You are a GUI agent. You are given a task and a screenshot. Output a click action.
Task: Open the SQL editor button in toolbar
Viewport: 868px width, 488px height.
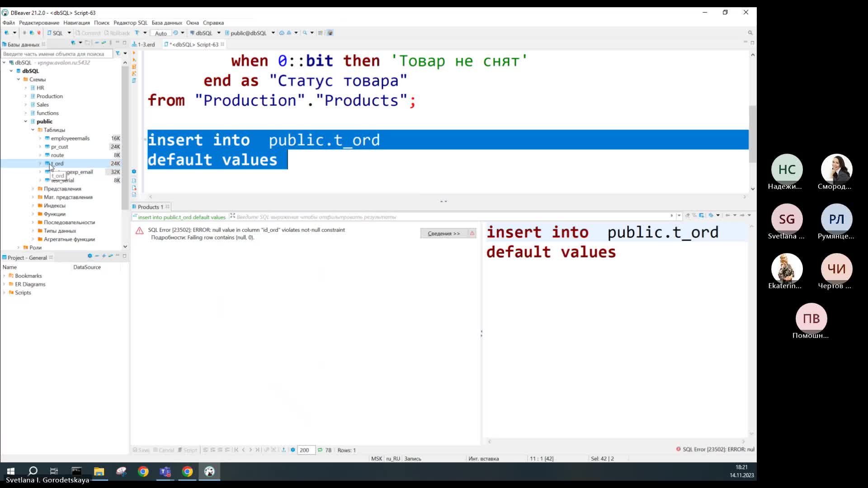click(x=55, y=33)
